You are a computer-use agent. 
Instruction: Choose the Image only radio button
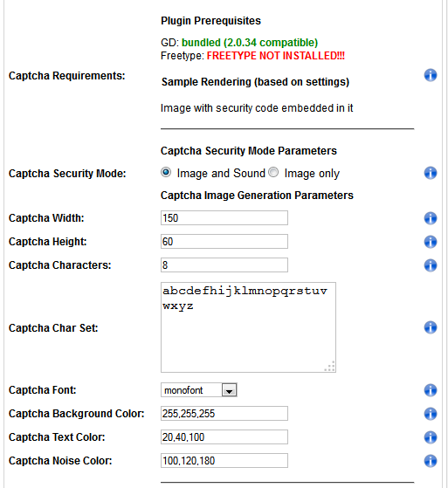pos(273,172)
